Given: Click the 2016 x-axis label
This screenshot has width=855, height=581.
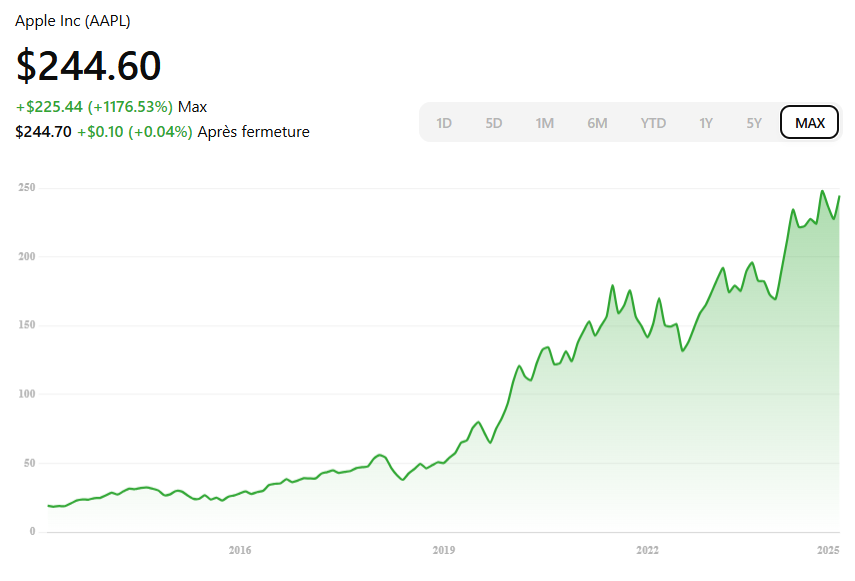Looking at the screenshot, I should (x=239, y=550).
